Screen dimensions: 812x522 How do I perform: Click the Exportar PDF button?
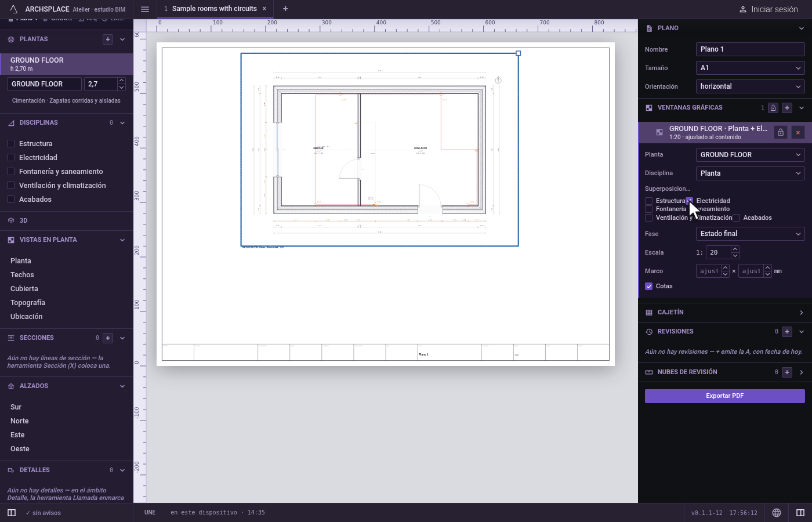pyautogui.click(x=725, y=396)
